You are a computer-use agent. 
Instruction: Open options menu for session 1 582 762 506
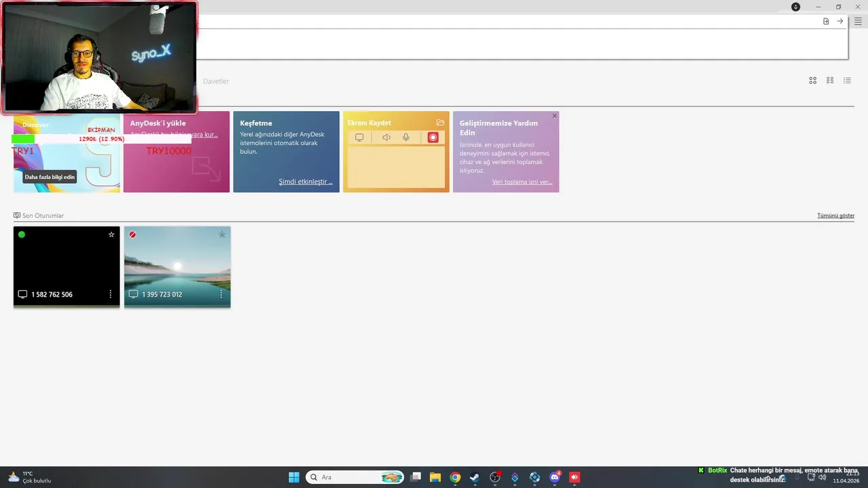[x=111, y=294]
